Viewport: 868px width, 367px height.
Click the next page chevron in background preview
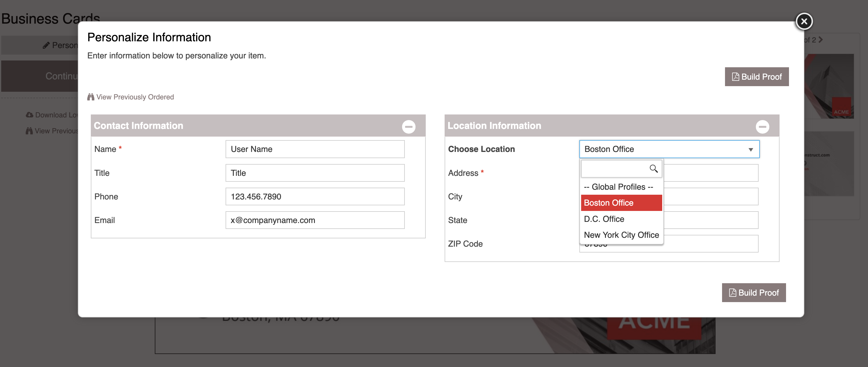tap(821, 40)
